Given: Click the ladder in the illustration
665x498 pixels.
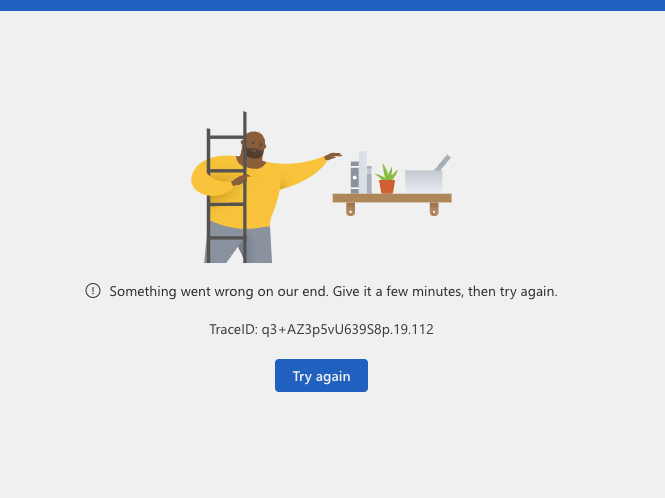Looking at the screenshot, I should point(226,187).
